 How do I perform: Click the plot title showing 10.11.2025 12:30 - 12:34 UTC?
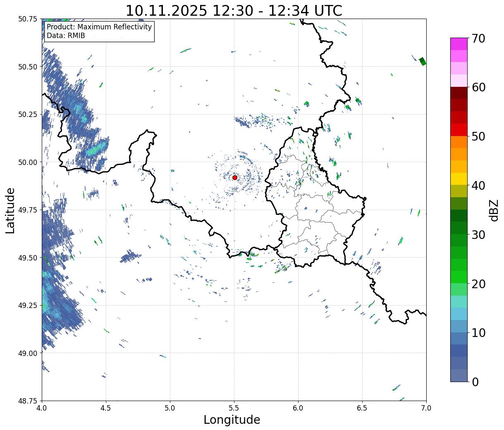234,11
